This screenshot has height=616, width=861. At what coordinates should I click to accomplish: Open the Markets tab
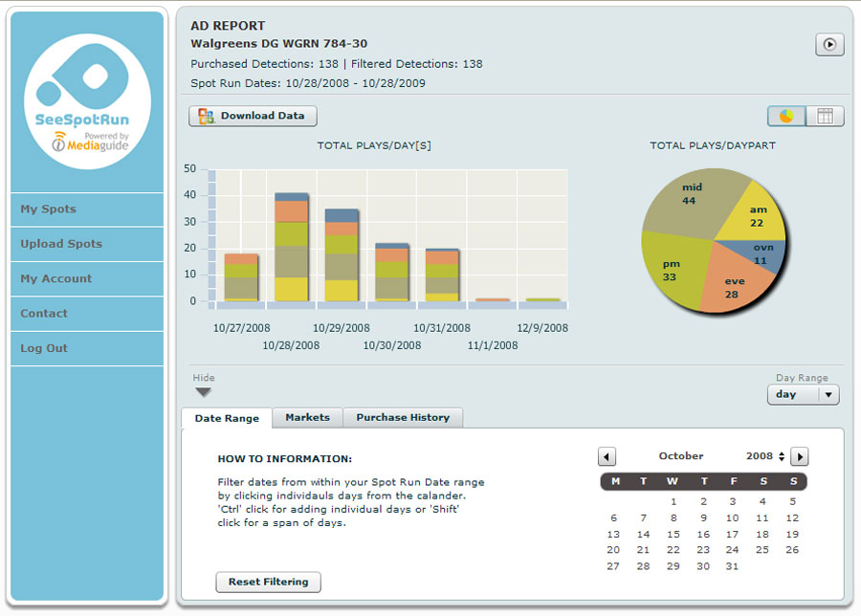[x=307, y=418]
